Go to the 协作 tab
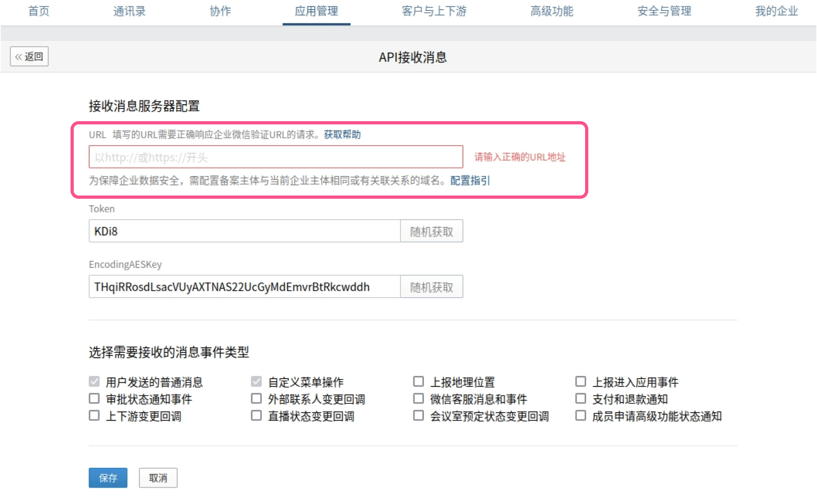 220,11
